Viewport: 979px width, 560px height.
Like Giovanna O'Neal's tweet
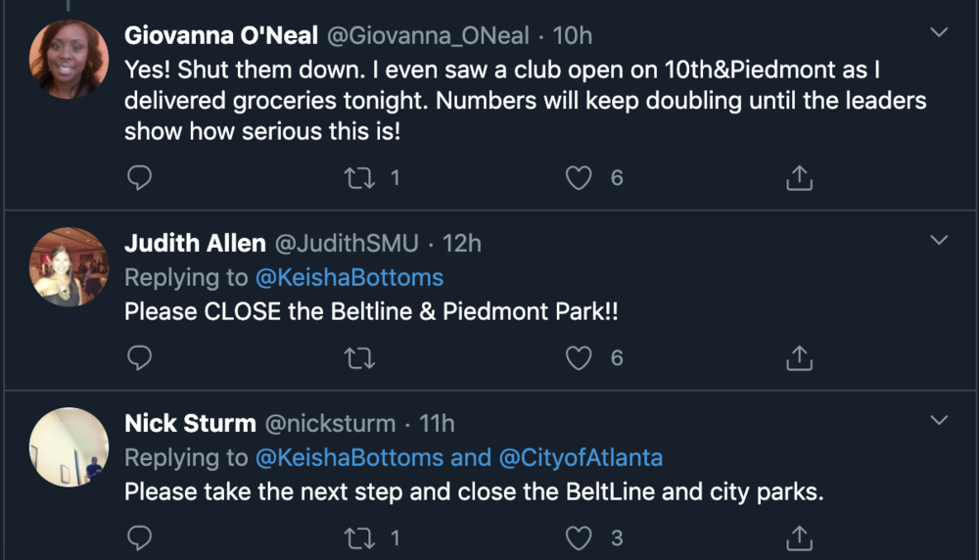pos(579,178)
